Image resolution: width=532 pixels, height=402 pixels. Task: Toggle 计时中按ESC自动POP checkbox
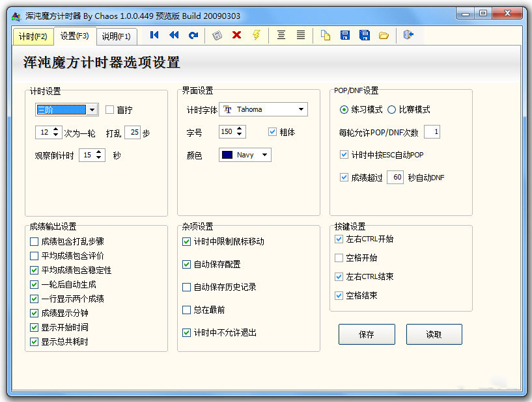(344, 155)
